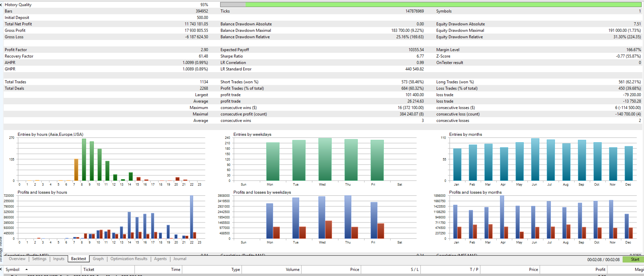Switch to the Overview tab
This screenshot has height=276, width=644.
point(17,259)
